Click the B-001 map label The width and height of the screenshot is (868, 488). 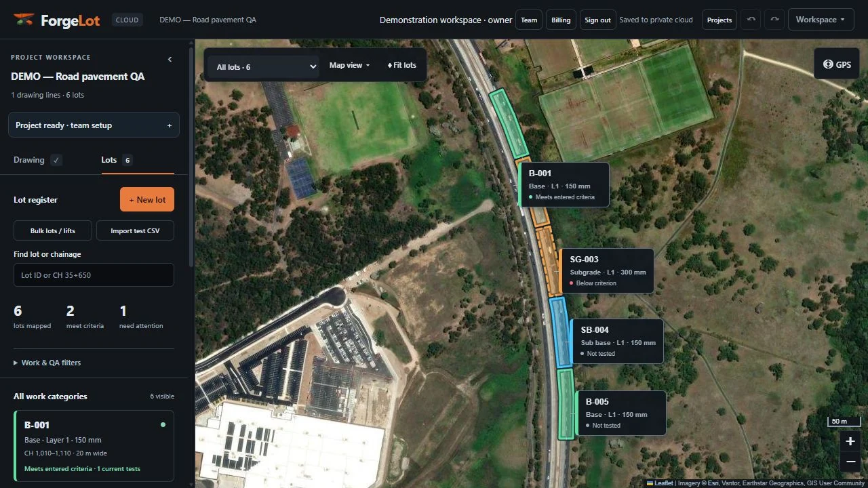[x=564, y=184]
